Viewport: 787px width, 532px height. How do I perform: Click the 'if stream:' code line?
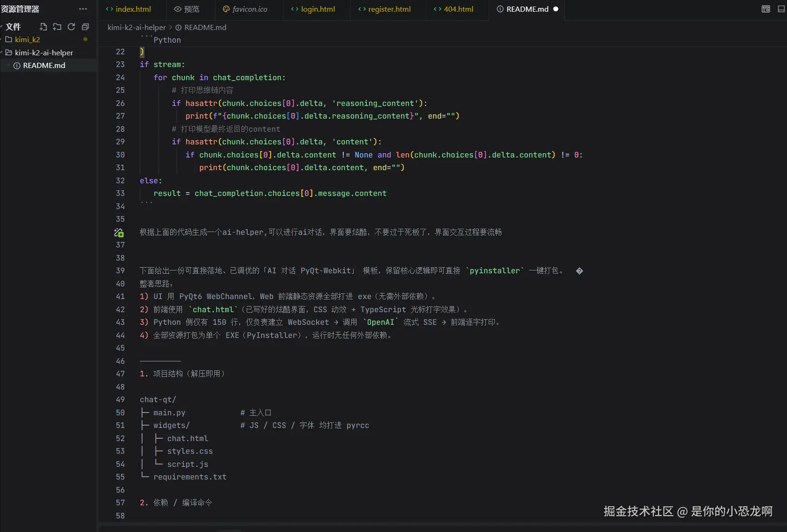click(162, 65)
